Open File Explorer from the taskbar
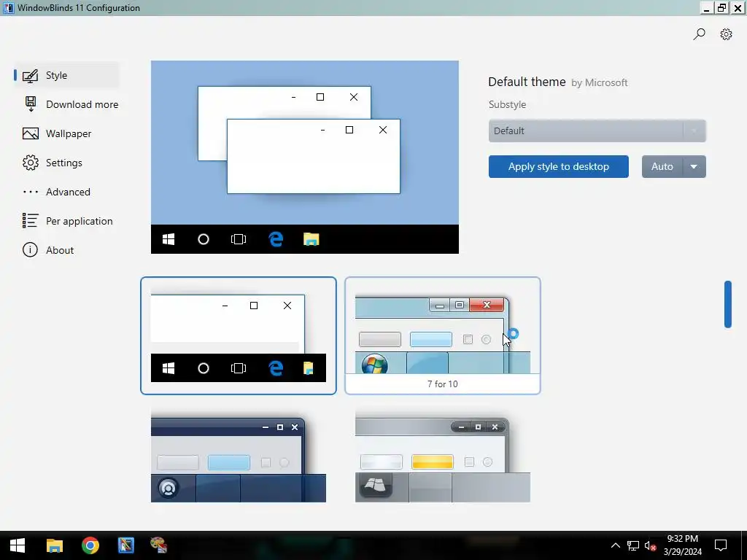747x560 pixels. point(54,545)
